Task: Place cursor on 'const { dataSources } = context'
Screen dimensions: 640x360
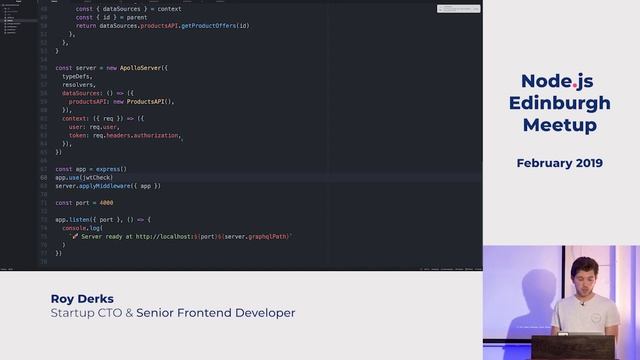Action: coord(129,9)
